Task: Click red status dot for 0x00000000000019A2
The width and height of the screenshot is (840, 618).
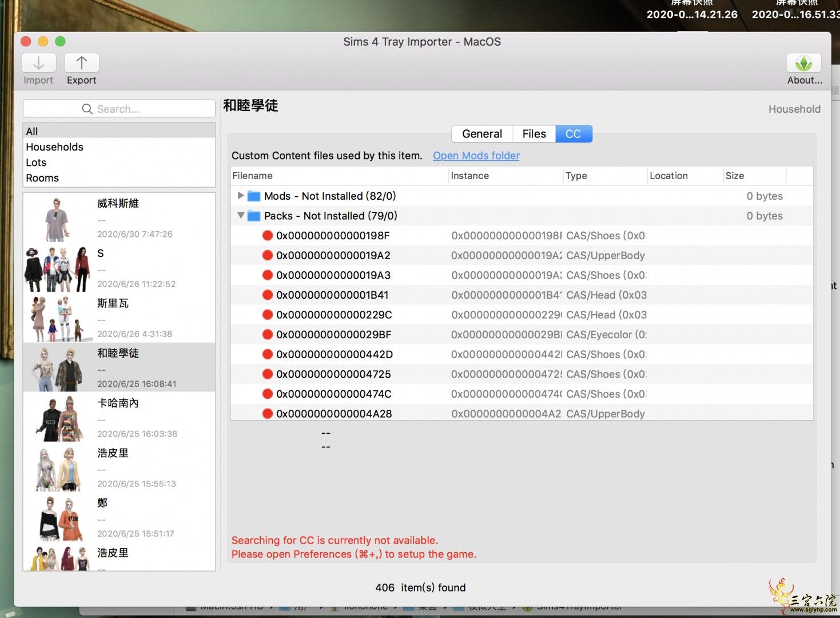Action: 267,255
